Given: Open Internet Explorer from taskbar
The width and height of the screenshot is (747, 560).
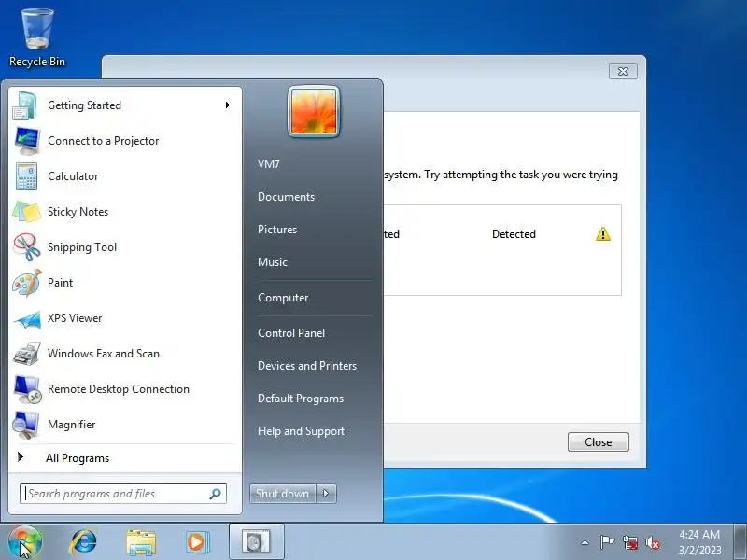Looking at the screenshot, I should 84,542.
